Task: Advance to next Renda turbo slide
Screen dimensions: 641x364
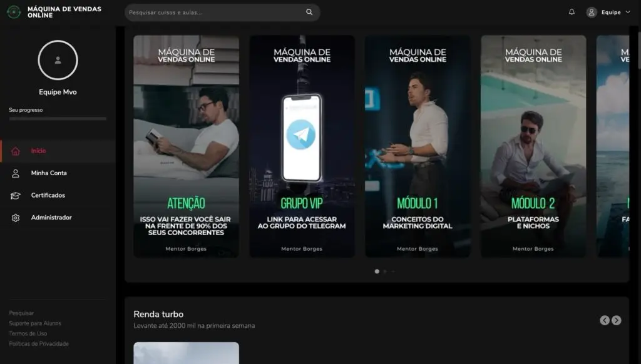Action: pyautogui.click(x=617, y=320)
